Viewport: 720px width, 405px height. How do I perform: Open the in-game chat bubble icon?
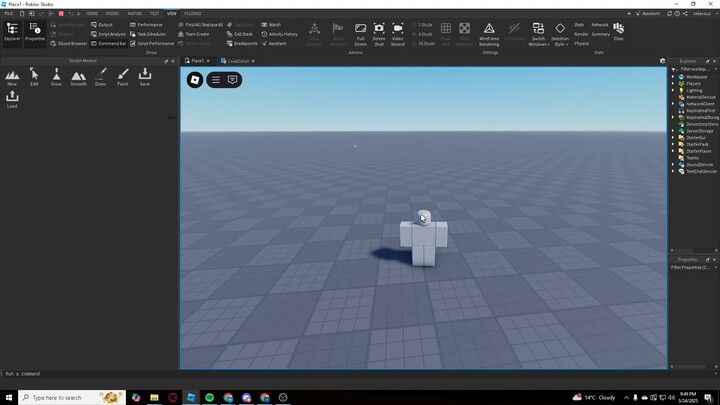232,80
